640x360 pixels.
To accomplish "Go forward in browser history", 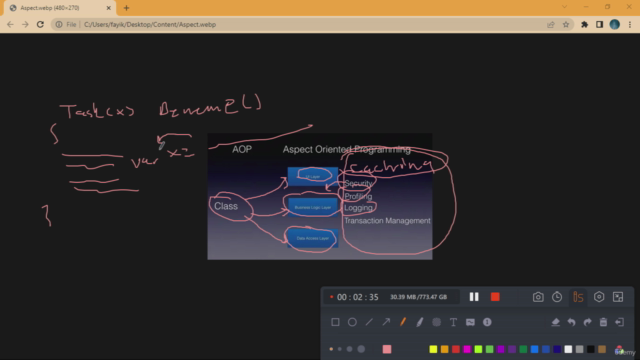I will [x=25, y=24].
